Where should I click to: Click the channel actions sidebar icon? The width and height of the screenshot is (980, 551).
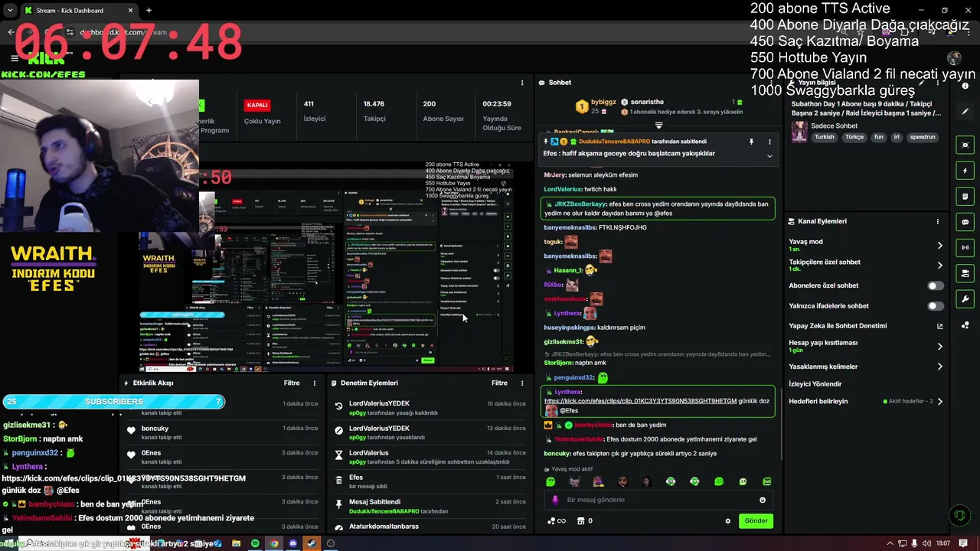click(x=965, y=273)
